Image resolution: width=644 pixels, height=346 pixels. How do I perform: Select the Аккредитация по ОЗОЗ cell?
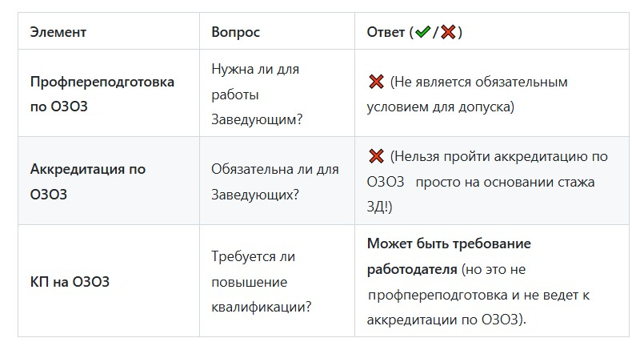pos(87,181)
